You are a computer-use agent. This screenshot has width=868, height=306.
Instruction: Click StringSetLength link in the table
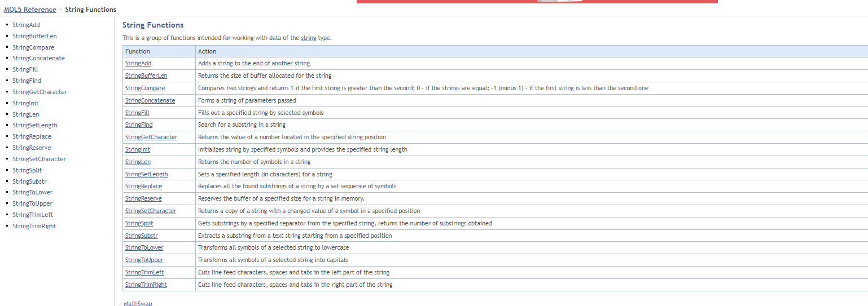click(x=147, y=174)
